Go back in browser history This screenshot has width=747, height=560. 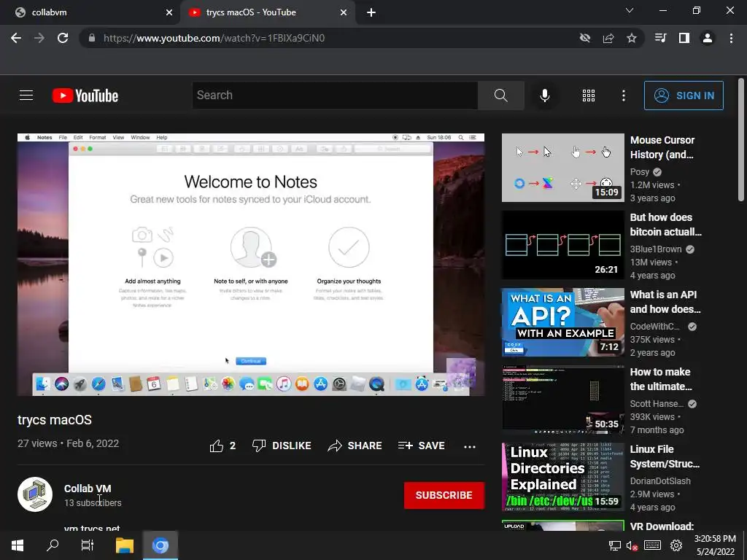coord(16,38)
